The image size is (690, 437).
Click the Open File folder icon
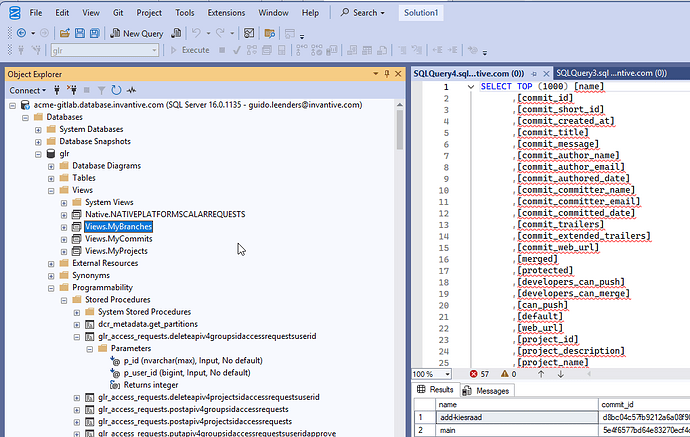[x=64, y=33]
